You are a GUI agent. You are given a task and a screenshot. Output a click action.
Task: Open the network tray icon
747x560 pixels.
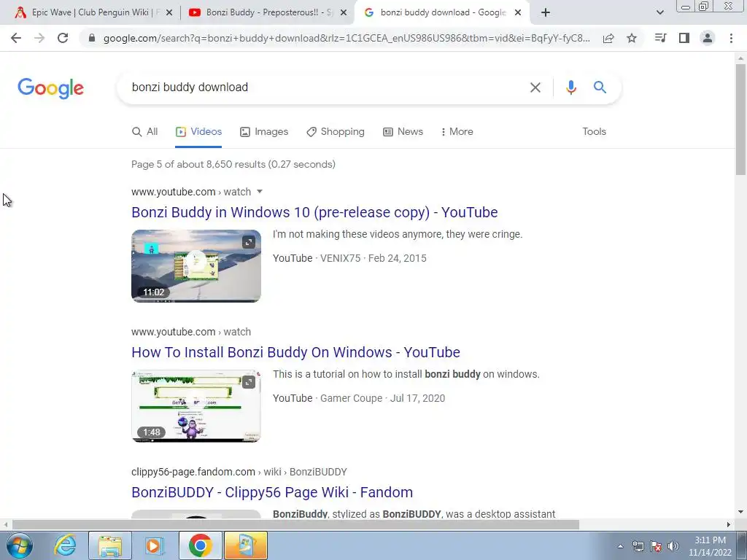point(638,546)
